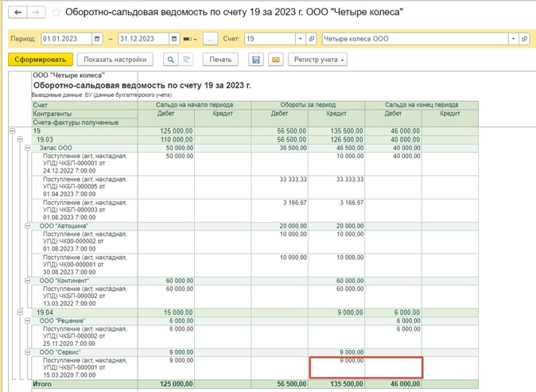536x392 pixels.
Task: Expand the organization dropdown list
Action: coord(513,39)
